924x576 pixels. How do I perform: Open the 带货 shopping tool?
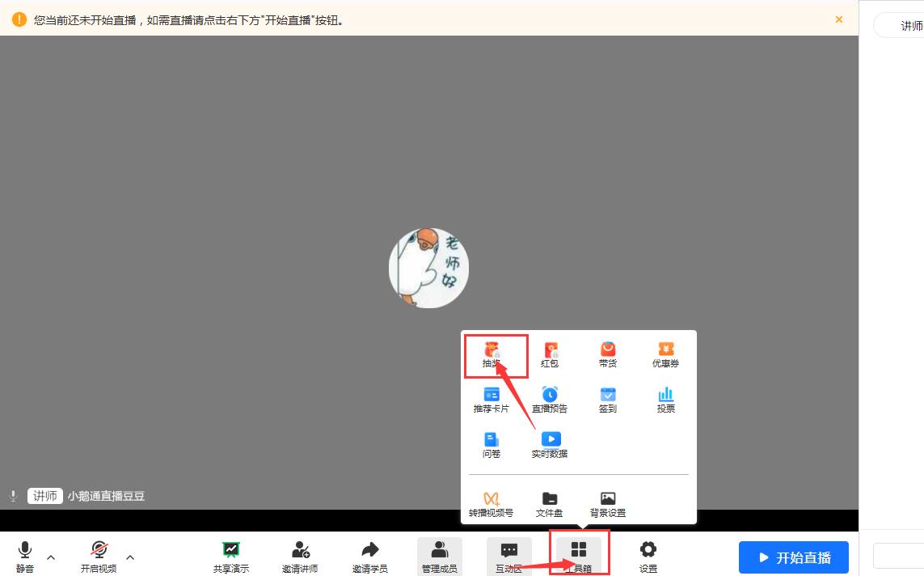point(608,354)
